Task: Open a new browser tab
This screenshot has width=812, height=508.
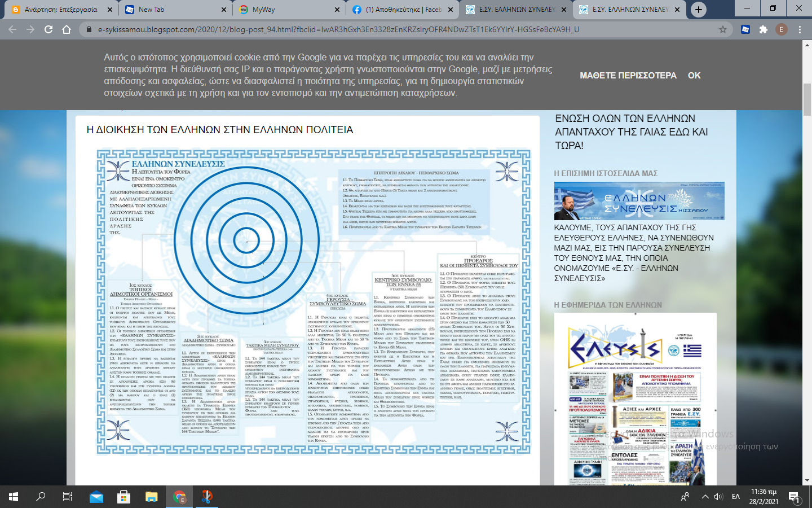Action: pyautogui.click(x=699, y=9)
